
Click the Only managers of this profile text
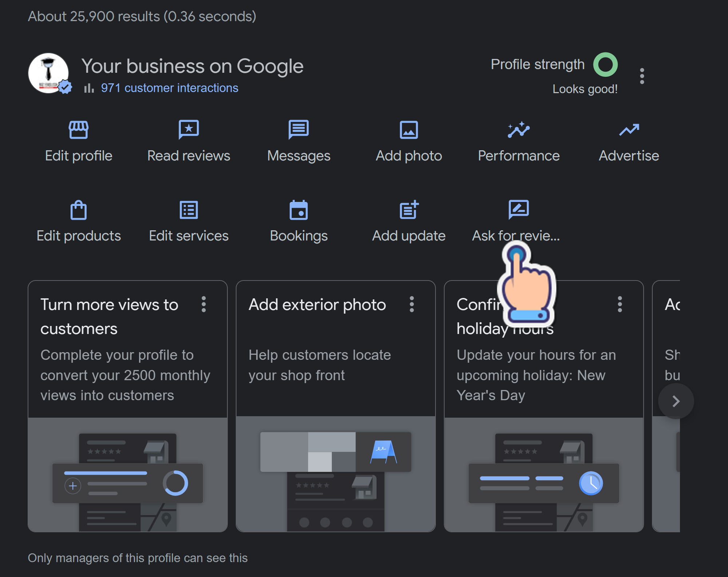(x=138, y=558)
